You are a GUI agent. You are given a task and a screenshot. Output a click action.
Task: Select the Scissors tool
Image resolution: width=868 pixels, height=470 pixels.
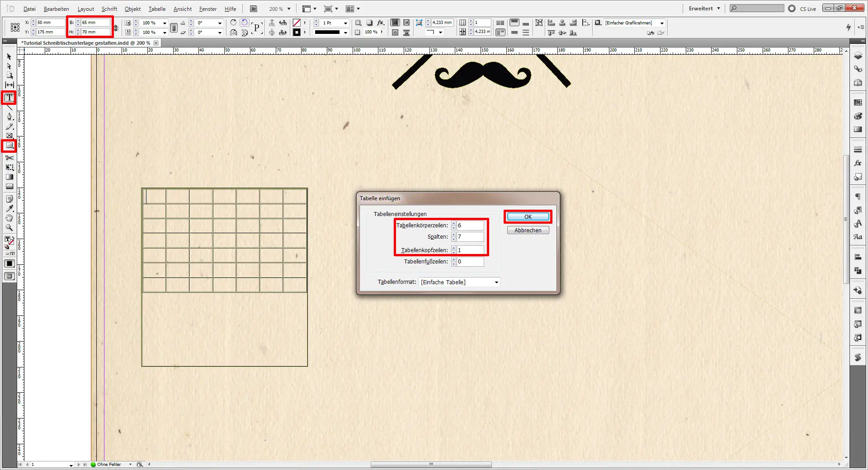[9, 158]
